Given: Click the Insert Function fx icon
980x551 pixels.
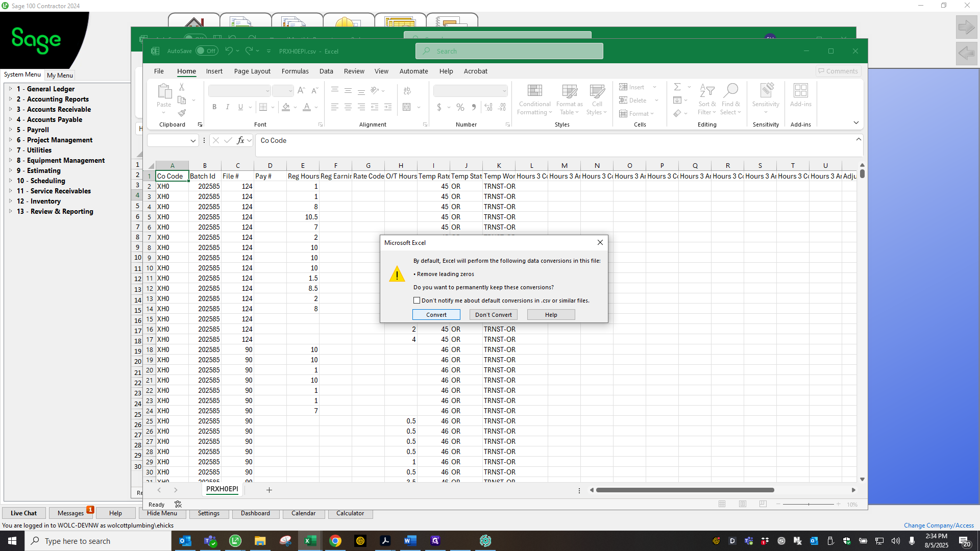Looking at the screenshot, I should [x=240, y=140].
